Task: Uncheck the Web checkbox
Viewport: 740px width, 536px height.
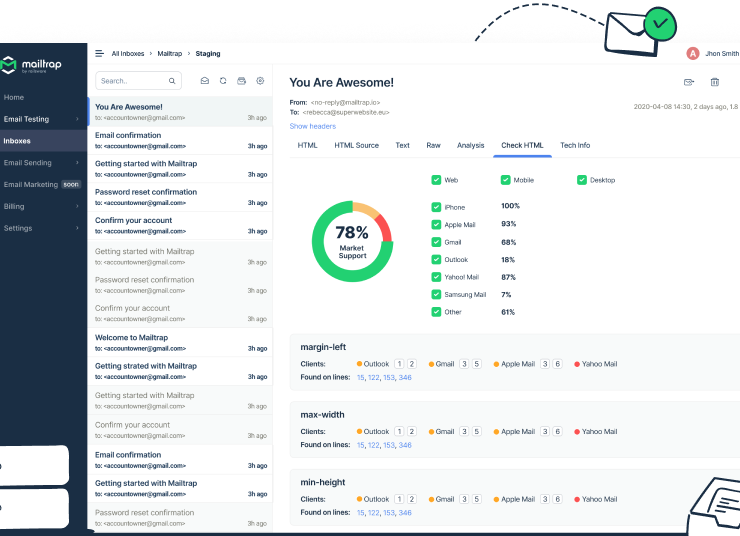Action: pos(436,180)
